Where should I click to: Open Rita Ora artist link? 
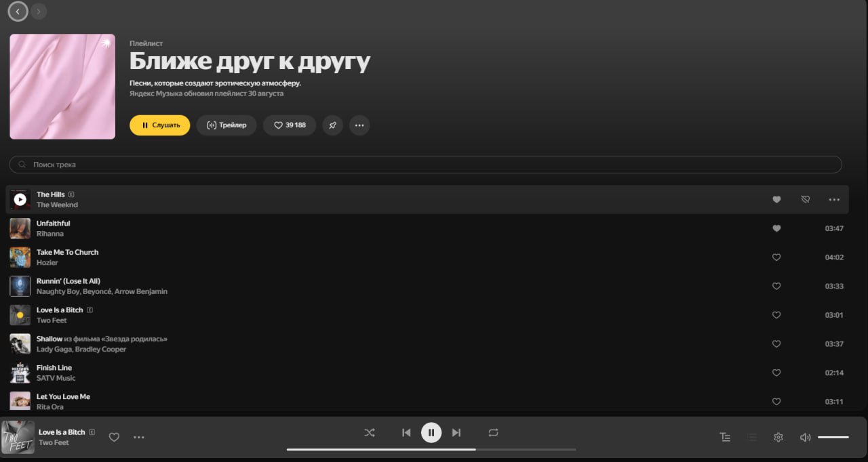click(52, 407)
